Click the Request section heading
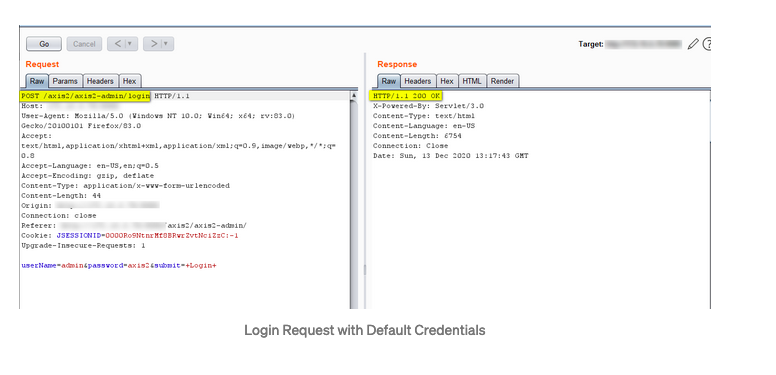 42,64
